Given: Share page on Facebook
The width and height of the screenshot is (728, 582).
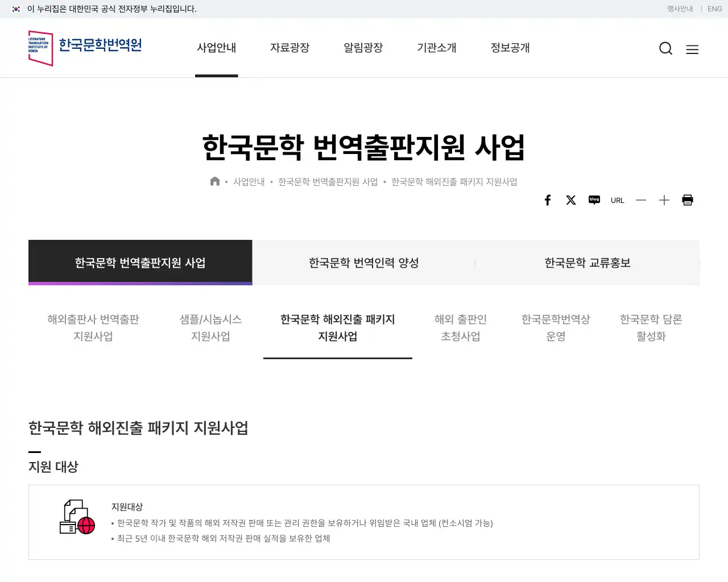Looking at the screenshot, I should (x=548, y=200).
